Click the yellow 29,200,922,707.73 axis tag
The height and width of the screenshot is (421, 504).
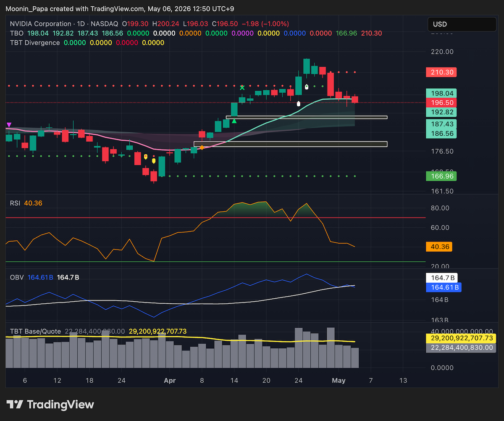pyautogui.click(x=461, y=338)
